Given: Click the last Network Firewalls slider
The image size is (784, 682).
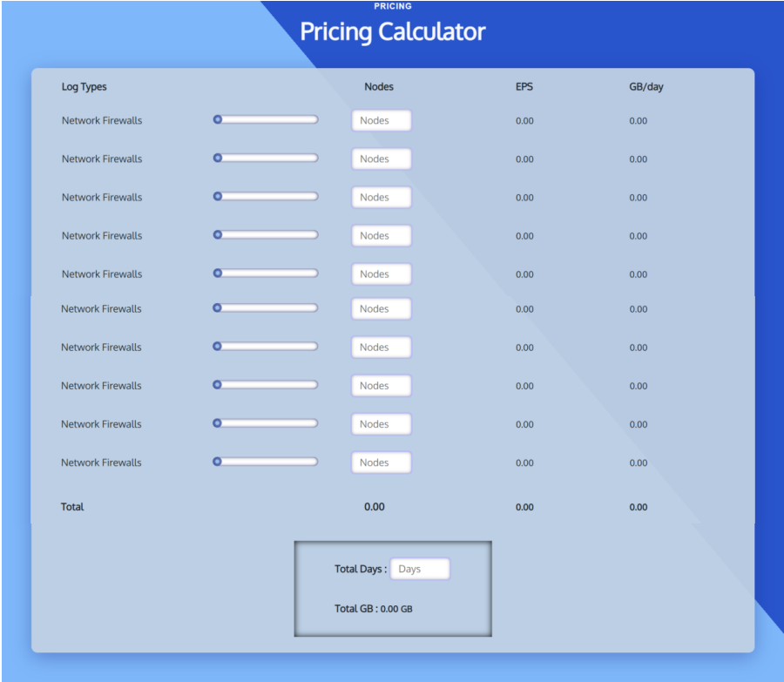Looking at the screenshot, I should (217, 461).
